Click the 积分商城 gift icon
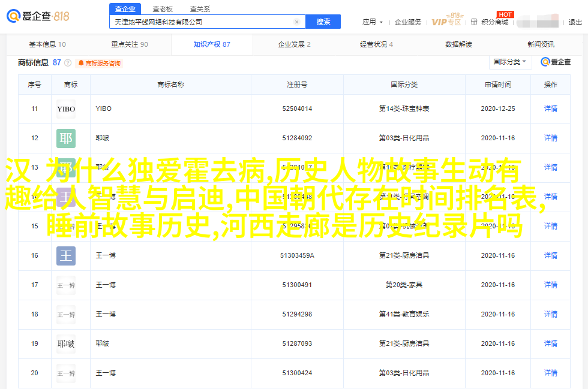588x389 pixels. (474, 22)
